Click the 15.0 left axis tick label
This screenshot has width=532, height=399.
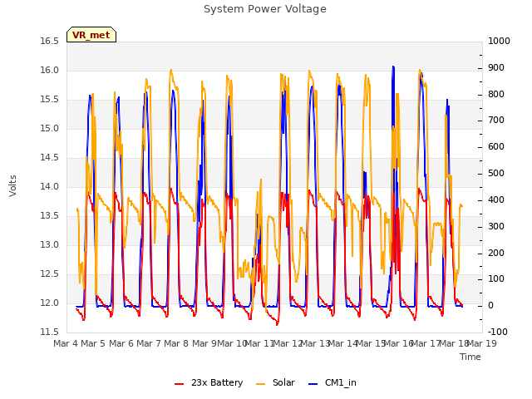50,129
